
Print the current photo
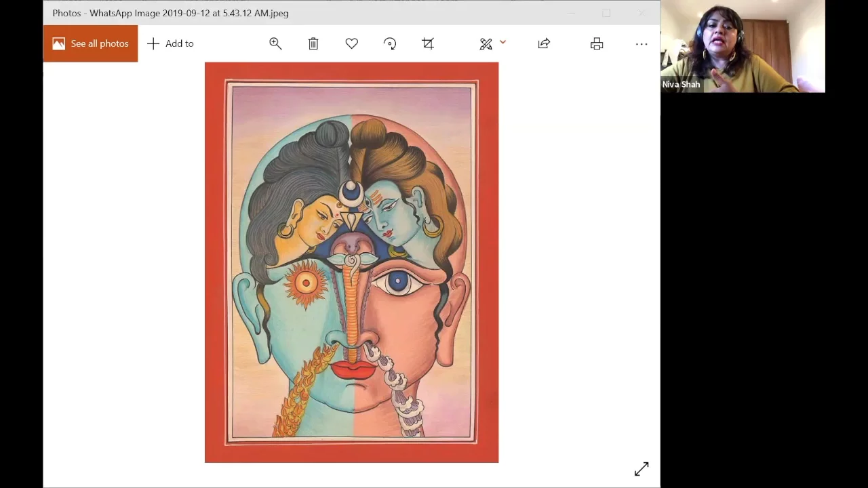(x=597, y=44)
